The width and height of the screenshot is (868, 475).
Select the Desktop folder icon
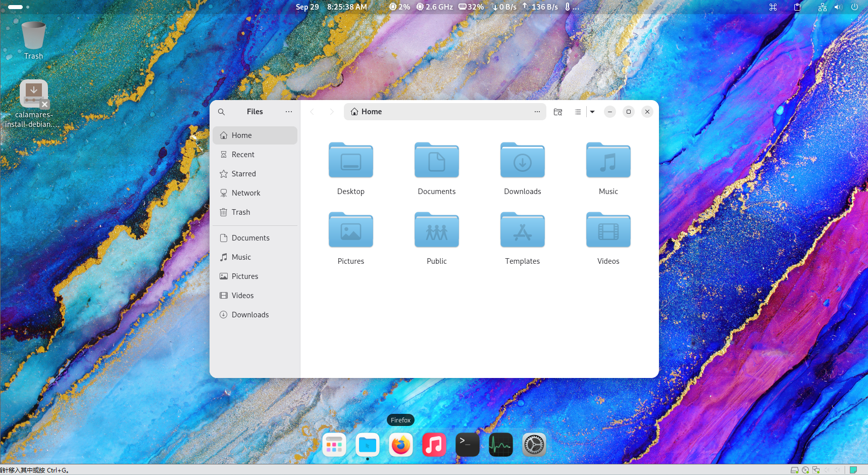tap(351, 160)
